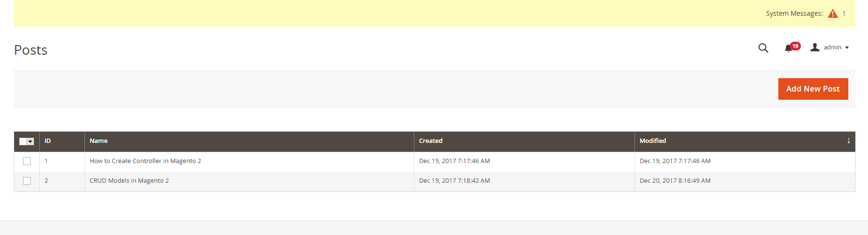The height and width of the screenshot is (235, 868).
Task: Sort posts by Name column header
Action: pos(98,141)
